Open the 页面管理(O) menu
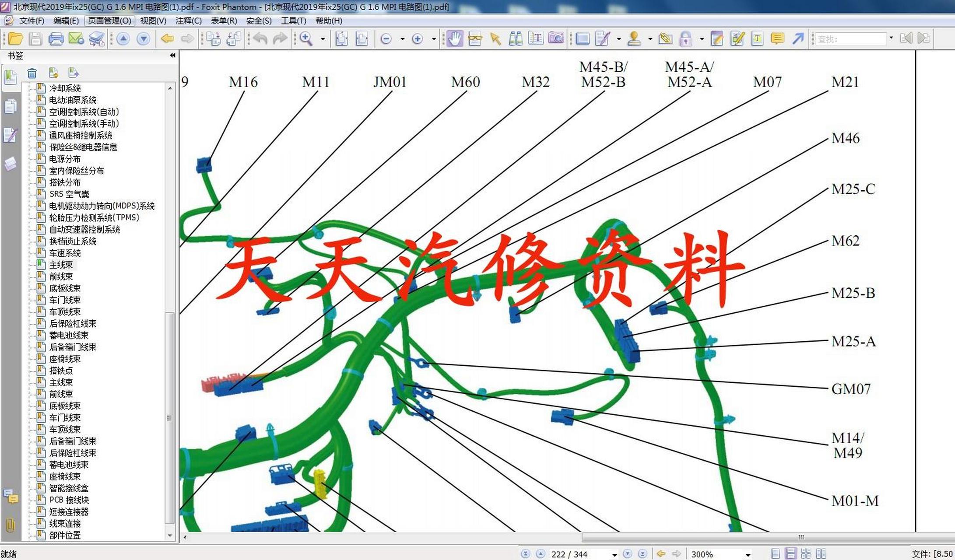This screenshot has height=560, width=955. [109, 21]
